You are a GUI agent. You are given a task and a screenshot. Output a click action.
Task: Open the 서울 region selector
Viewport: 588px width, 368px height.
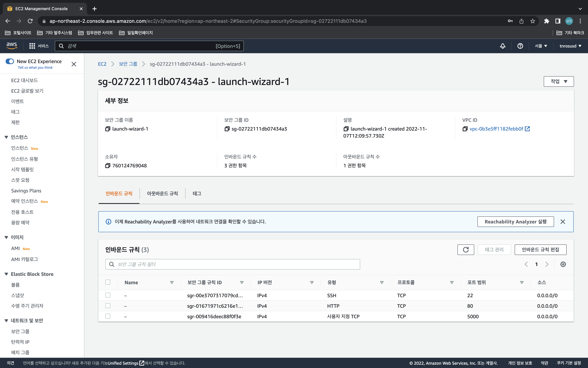coord(541,46)
